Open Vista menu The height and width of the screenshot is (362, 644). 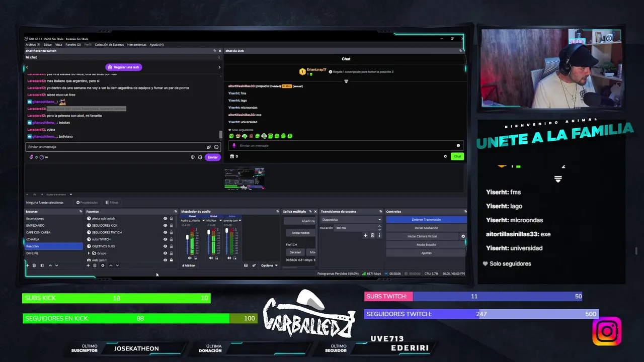58,45
